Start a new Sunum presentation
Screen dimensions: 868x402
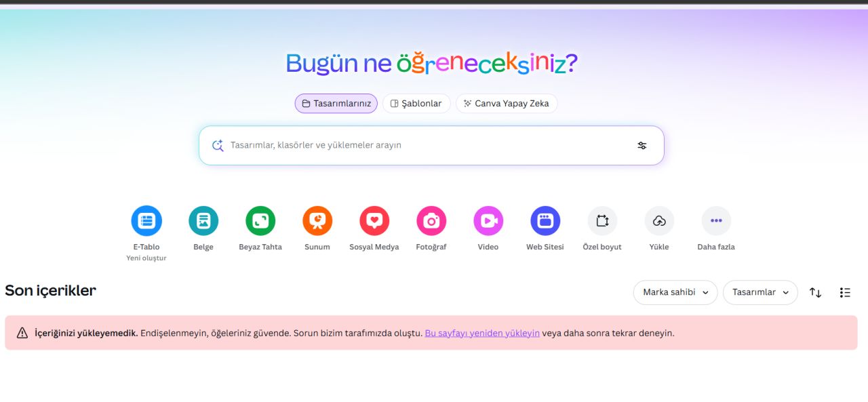tap(317, 221)
